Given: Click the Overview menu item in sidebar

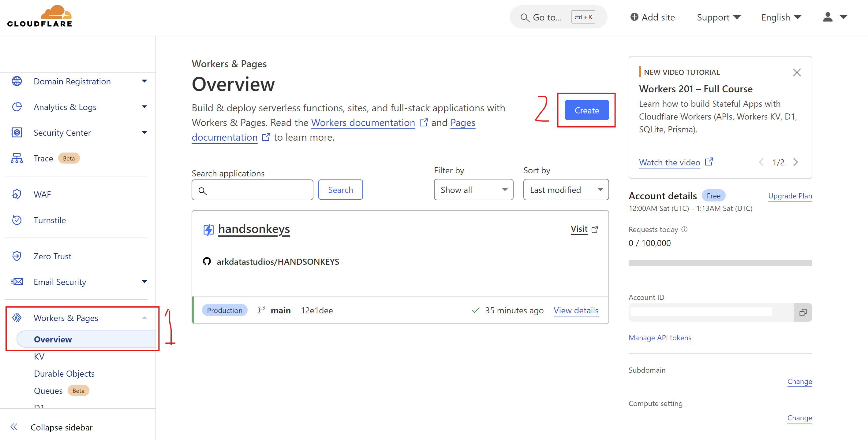Looking at the screenshot, I should [x=53, y=339].
